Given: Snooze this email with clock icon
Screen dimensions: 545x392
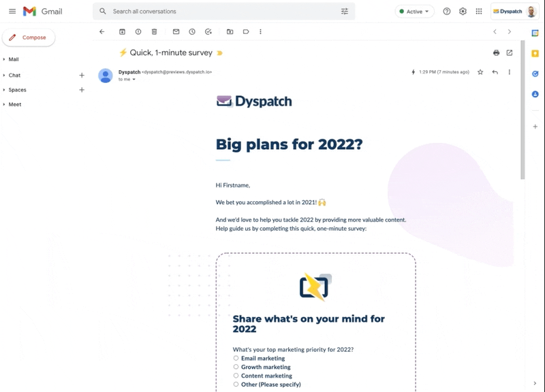Looking at the screenshot, I should [x=192, y=31].
